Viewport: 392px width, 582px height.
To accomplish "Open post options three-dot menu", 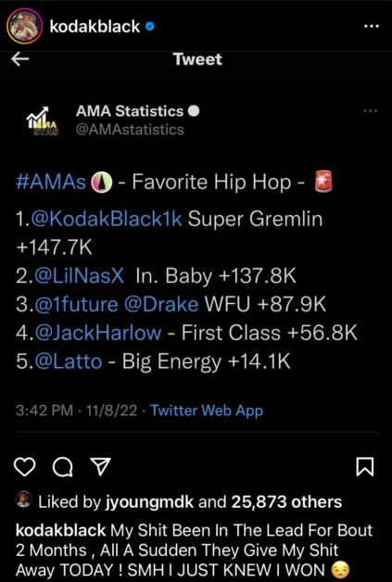I will click(372, 26).
